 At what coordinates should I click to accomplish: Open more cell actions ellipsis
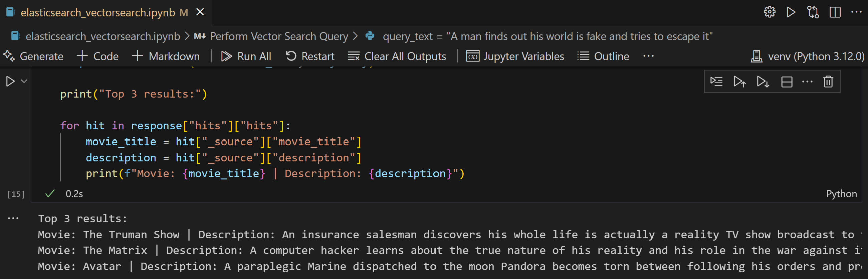(x=807, y=82)
